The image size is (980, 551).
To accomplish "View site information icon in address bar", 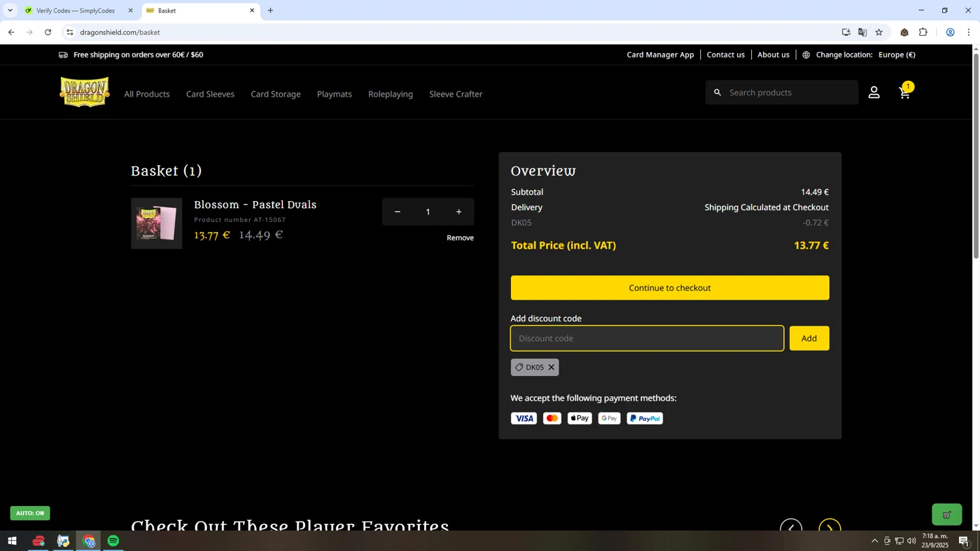I will [70, 32].
